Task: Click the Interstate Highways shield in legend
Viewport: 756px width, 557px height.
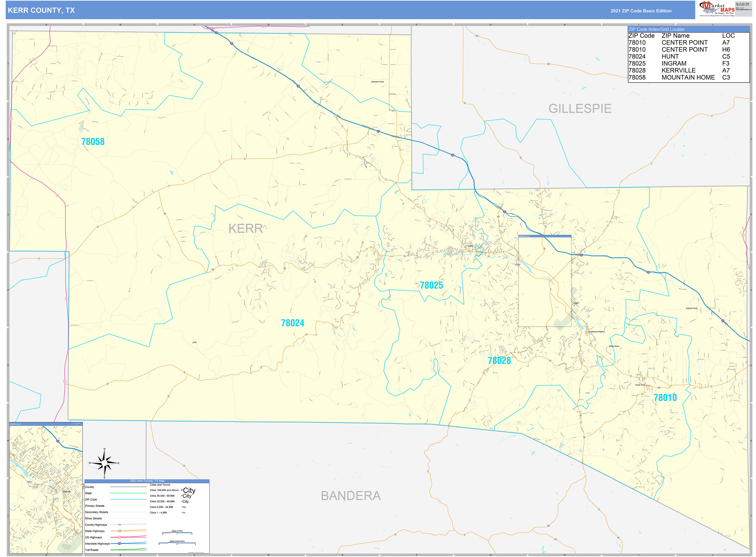Action: tap(119, 544)
